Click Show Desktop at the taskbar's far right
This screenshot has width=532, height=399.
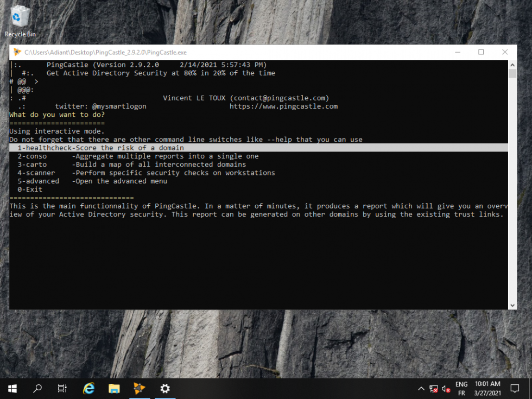pos(530,389)
